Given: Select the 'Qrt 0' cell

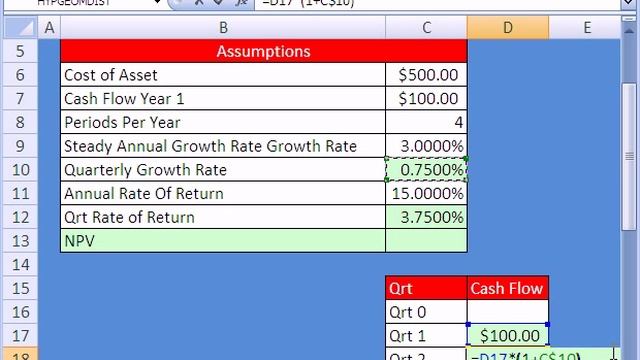Looking at the screenshot, I should [x=426, y=311].
